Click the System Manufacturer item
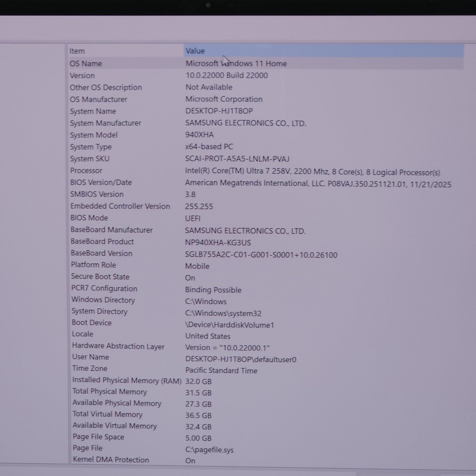Screen dimensions: 476x476 point(105,123)
